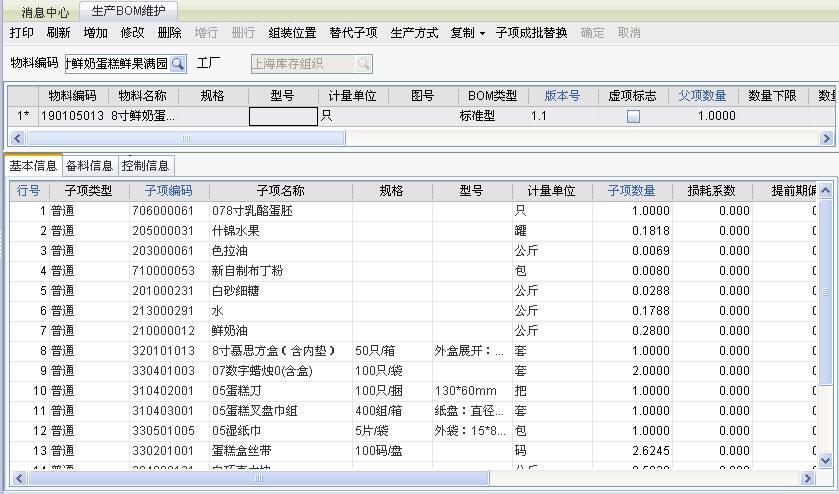Click the 打印 button
The height and width of the screenshot is (494, 839).
coord(21,33)
